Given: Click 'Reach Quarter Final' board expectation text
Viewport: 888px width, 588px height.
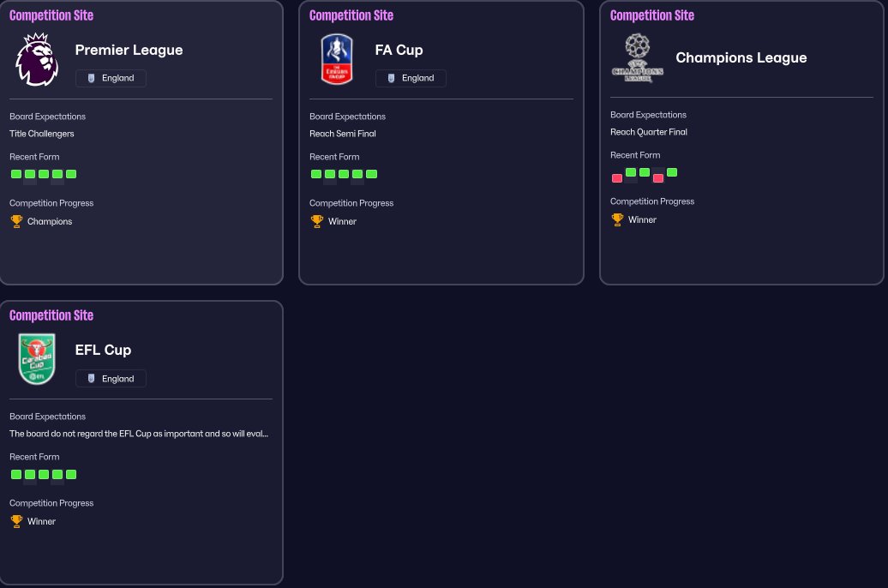Looking at the screenshot, I should click(649, 132).
